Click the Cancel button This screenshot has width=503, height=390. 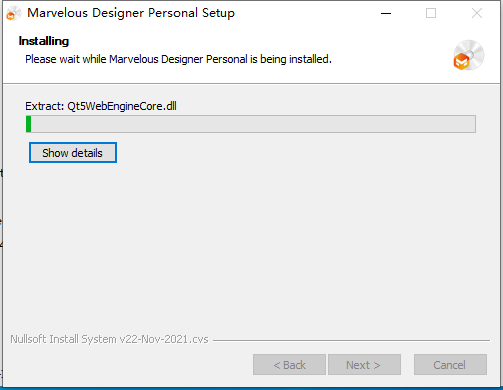click(450, 365)
